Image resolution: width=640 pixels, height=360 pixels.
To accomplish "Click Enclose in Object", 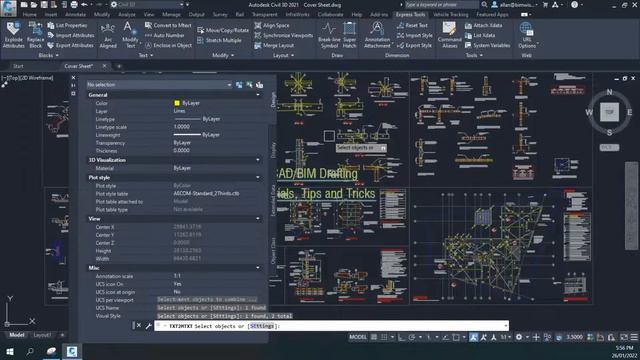I will 168,45.
